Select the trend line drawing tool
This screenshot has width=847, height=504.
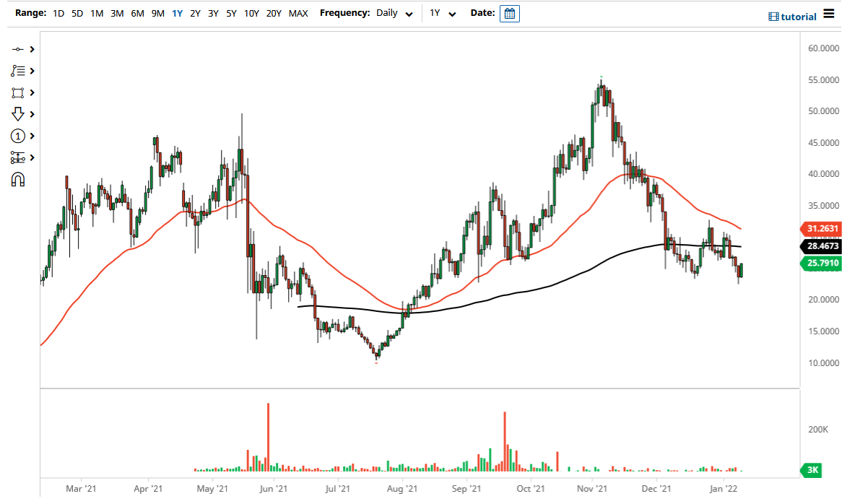[x=18, y=49]
